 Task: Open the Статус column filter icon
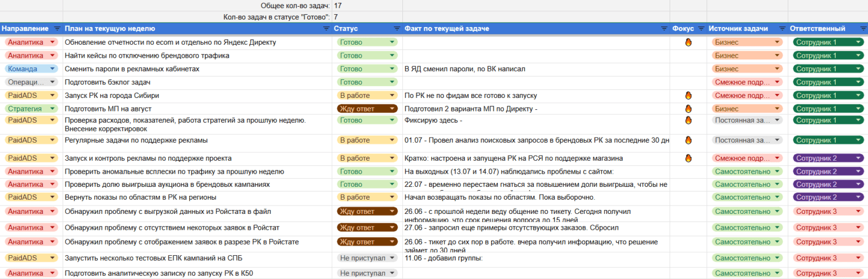click(x=397, y=29)
